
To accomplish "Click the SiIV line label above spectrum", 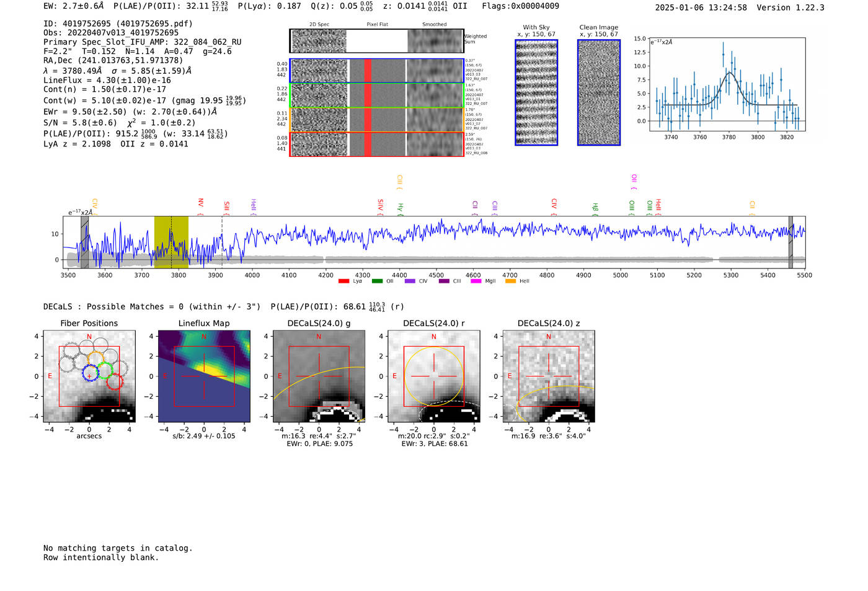I will point(380,205).
